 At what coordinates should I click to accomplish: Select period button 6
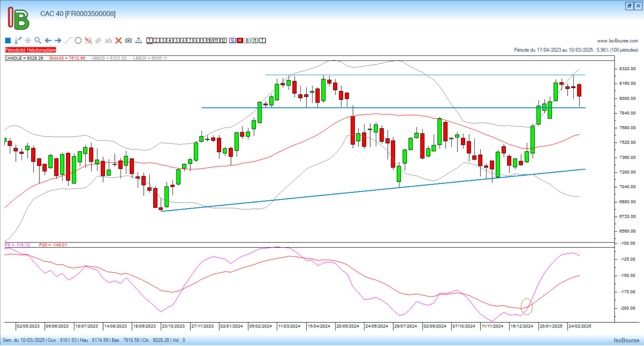coord(183,41)
